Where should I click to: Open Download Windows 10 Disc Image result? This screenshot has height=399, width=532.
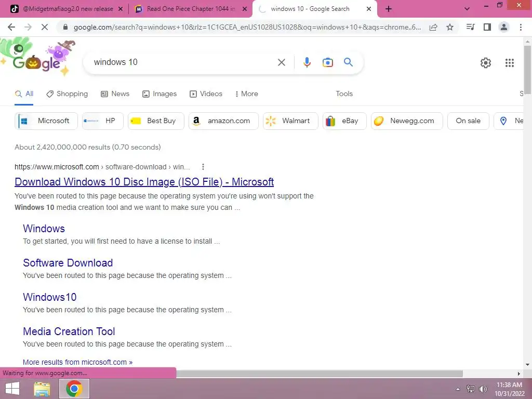144,182
